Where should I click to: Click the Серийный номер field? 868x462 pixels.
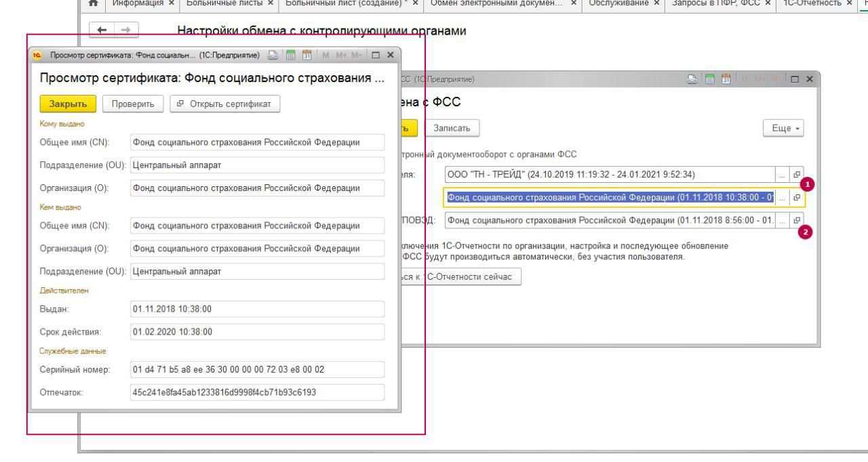click(x=256, y=369)
